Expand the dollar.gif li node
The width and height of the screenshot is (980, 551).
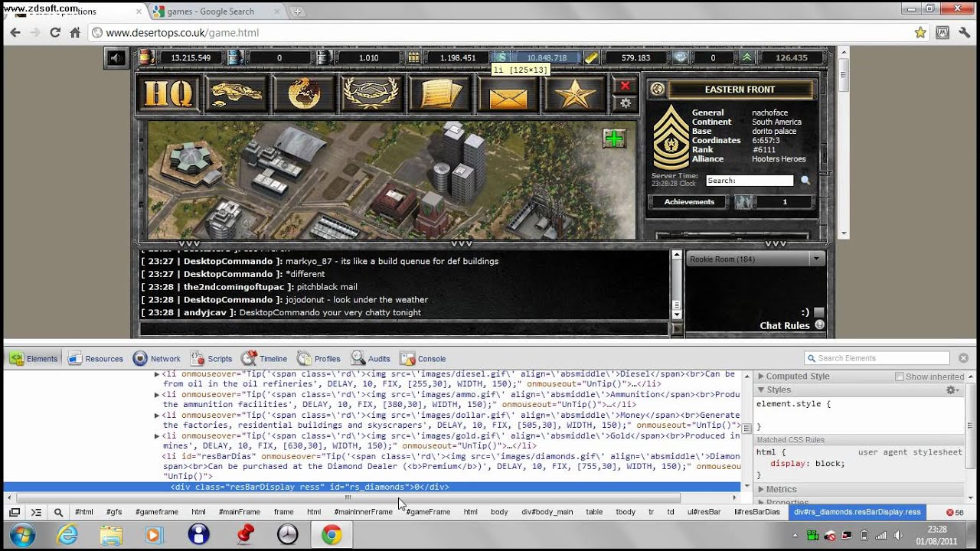click(x=157, y=416)
